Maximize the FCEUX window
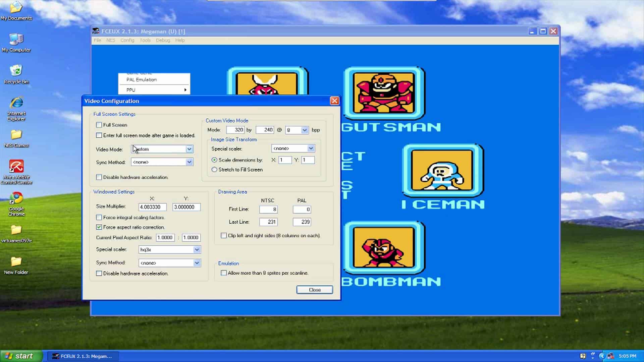Viewport: 644px width, 362px height. click(x=543, y=31)
